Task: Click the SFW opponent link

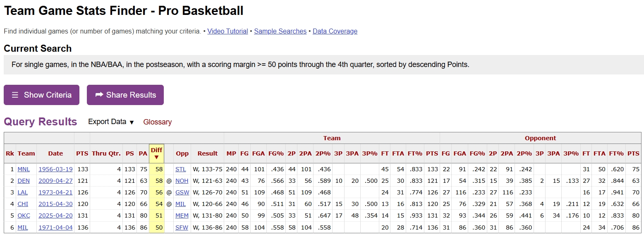Action: tap(181, 227)
